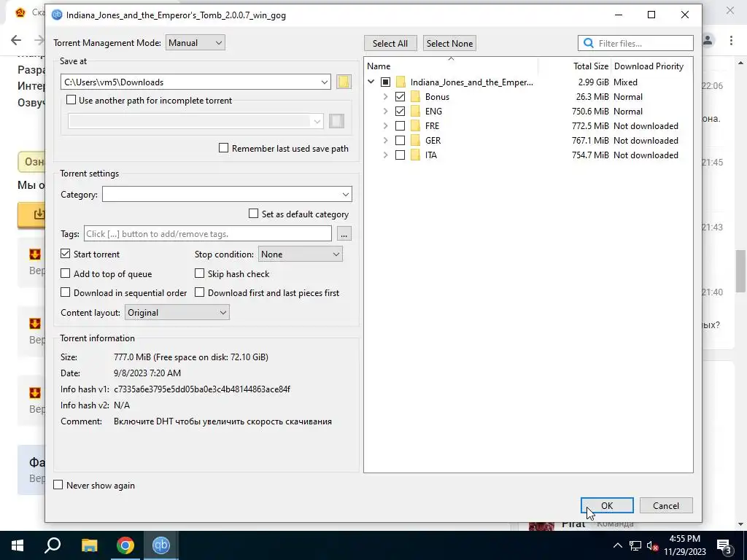Click the Tags input field
The height and width of the screenshot is (560, 747).
coord(208,234)
